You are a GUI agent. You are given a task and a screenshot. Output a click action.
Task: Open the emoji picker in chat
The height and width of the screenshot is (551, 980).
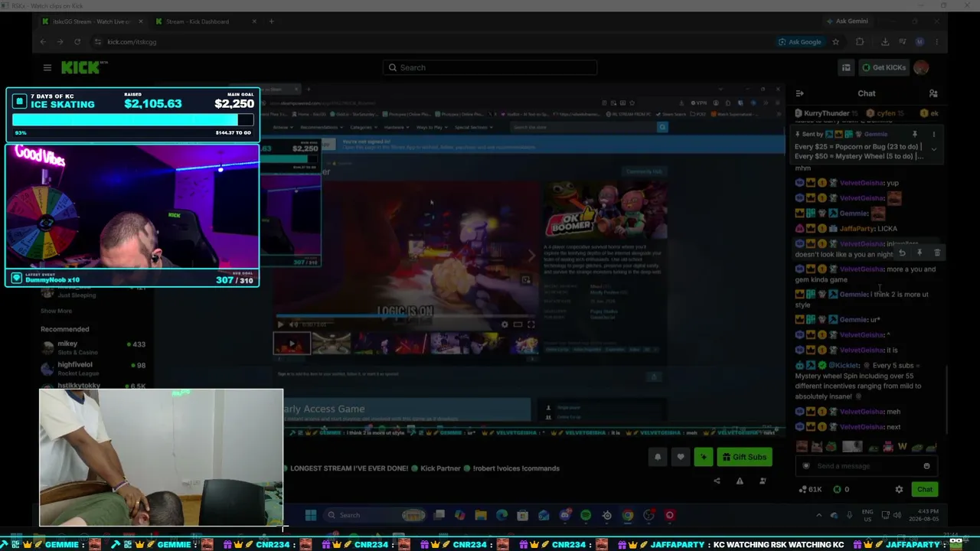pos(926,466)
